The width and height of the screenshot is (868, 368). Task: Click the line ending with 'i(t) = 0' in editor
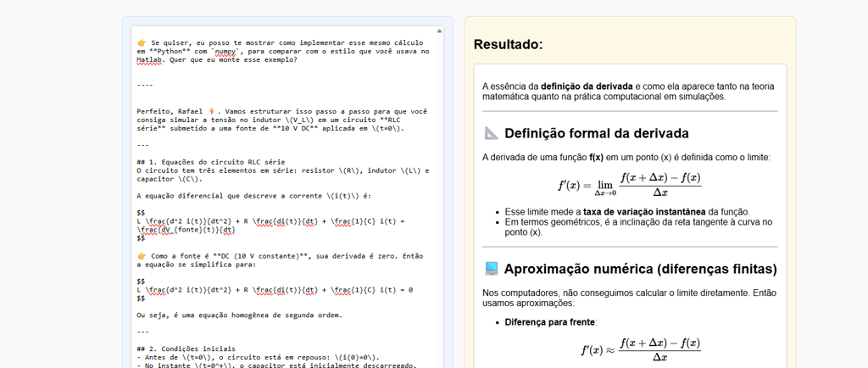[275, 289]
